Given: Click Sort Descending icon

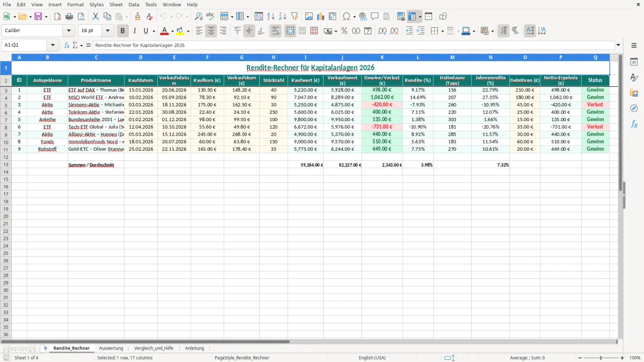Looking at the screenshot, I should (x=283, y=17).
